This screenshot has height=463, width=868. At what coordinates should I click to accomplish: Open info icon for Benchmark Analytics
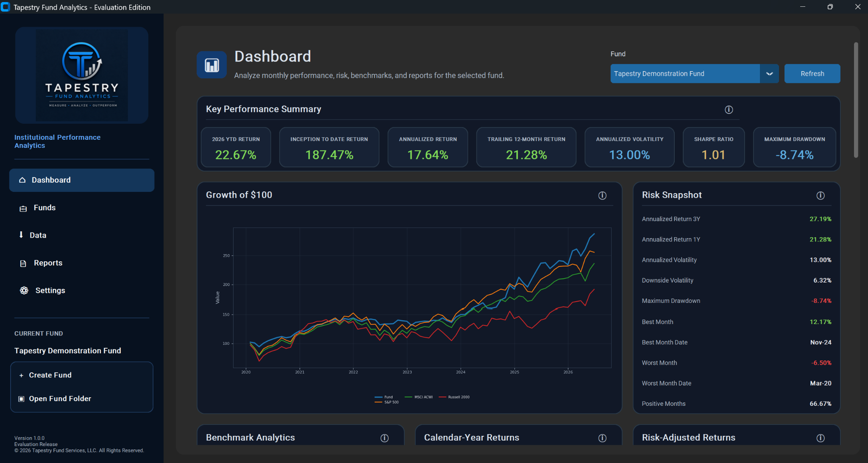(x=384, y=438)
